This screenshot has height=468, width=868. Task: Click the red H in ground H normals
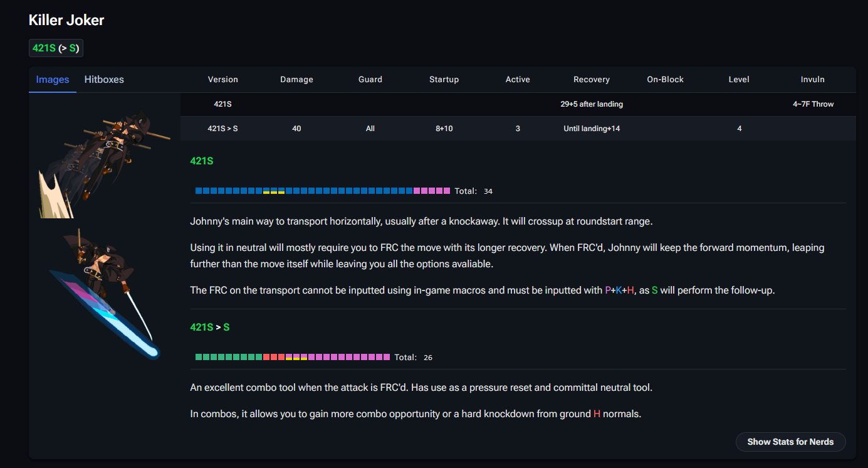point(597,414)
